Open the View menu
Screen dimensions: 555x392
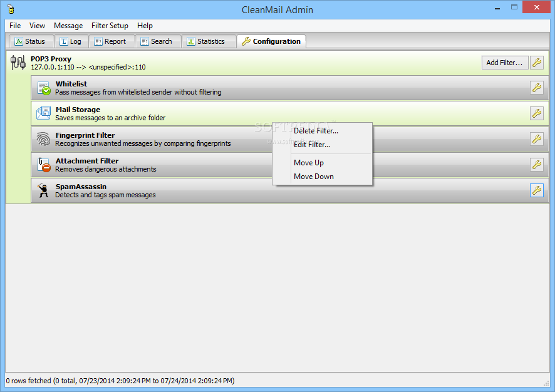[x=37, y=26]
